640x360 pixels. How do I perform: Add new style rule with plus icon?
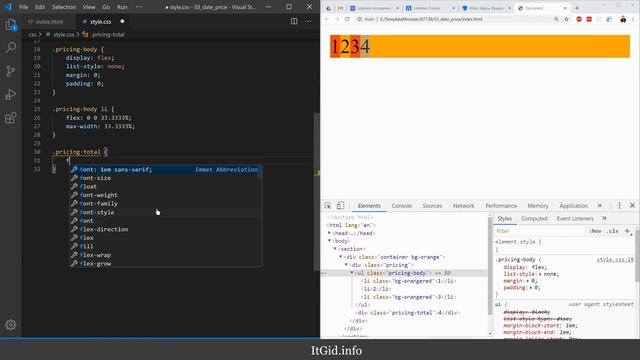pyautogui.click(x=628, y=231)
